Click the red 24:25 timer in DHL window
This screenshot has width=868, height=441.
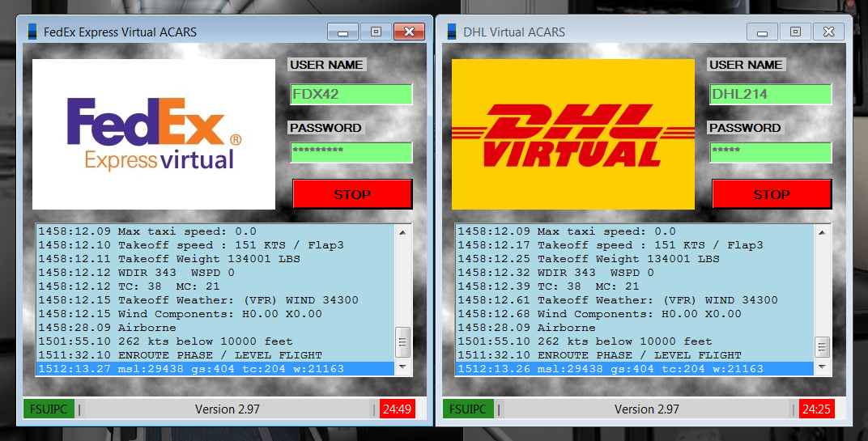coord(816,409)
